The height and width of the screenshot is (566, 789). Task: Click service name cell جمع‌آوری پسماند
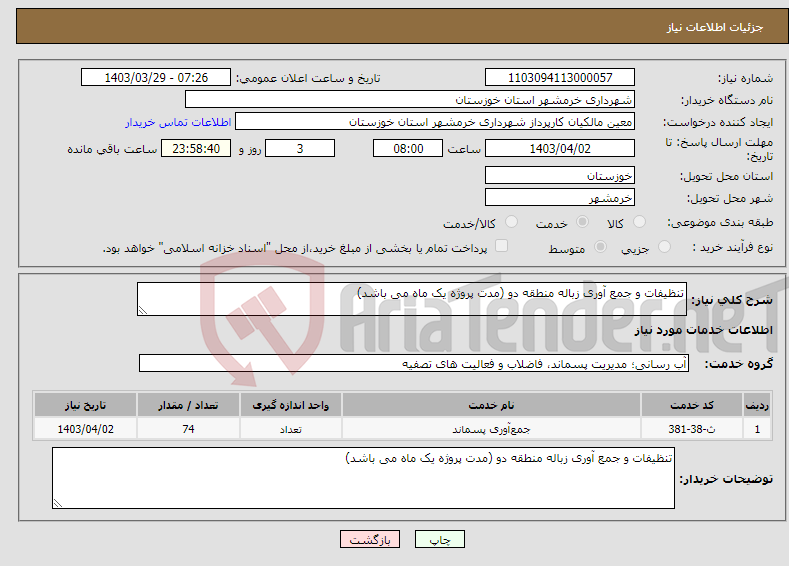[491, 429]
